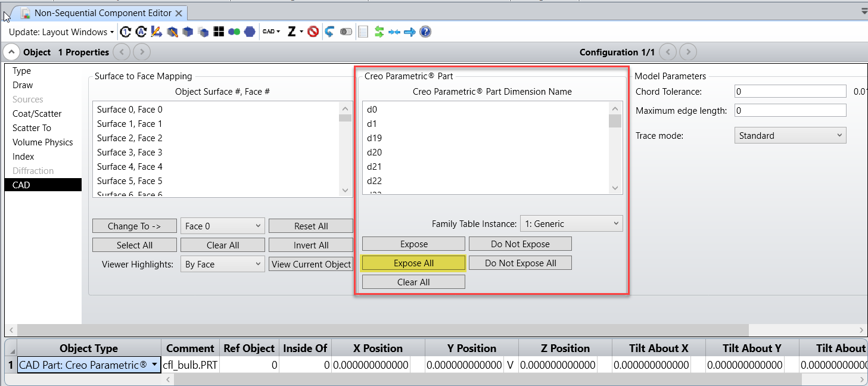
Task: Select the Volume Physics properties section
Action: coord(43,142)
